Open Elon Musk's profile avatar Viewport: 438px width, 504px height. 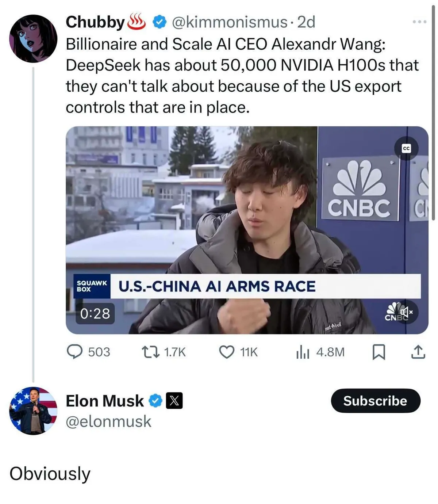tap(33, 411)
